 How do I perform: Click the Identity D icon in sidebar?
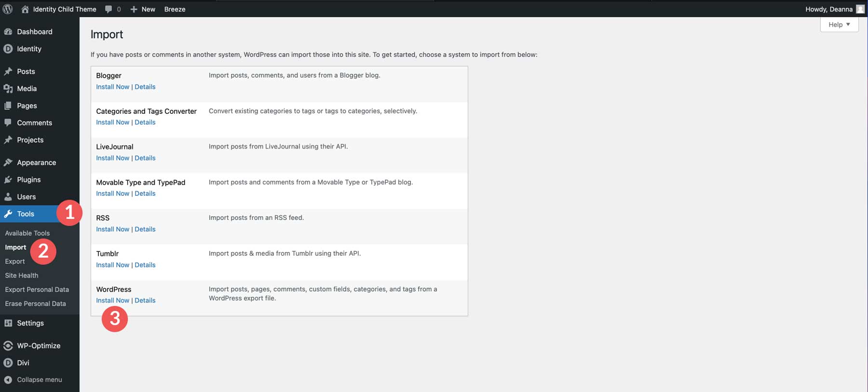(8, 49)
